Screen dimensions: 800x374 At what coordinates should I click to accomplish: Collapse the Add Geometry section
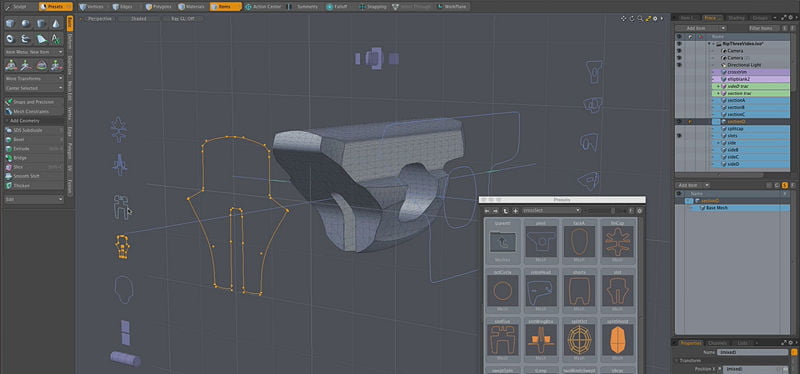34,120
